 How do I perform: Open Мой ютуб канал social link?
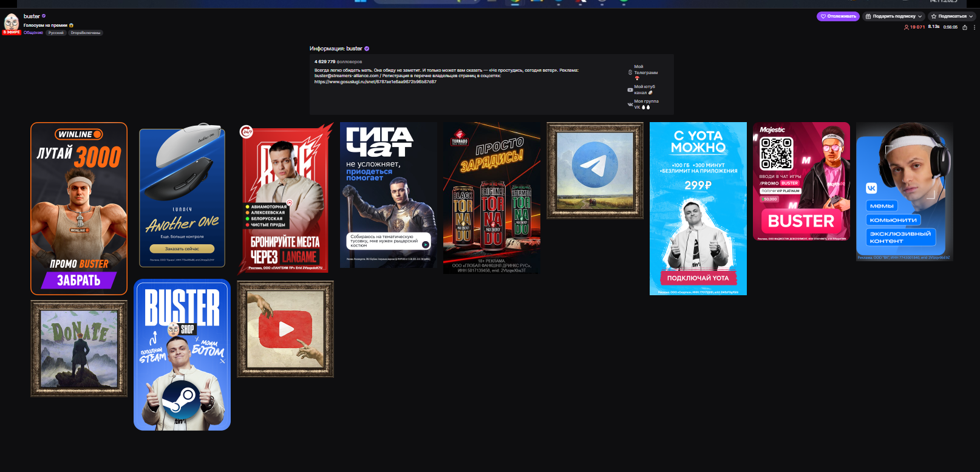coord(641,90)
